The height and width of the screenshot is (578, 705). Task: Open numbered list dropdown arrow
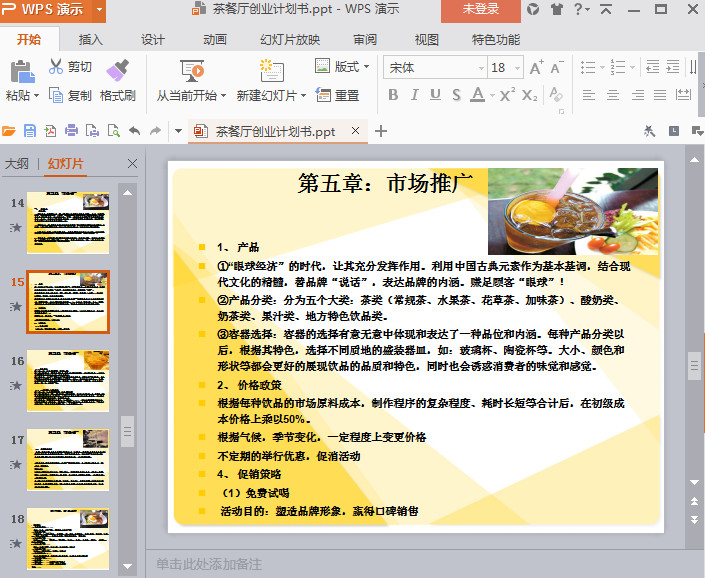tap(632, 67)
